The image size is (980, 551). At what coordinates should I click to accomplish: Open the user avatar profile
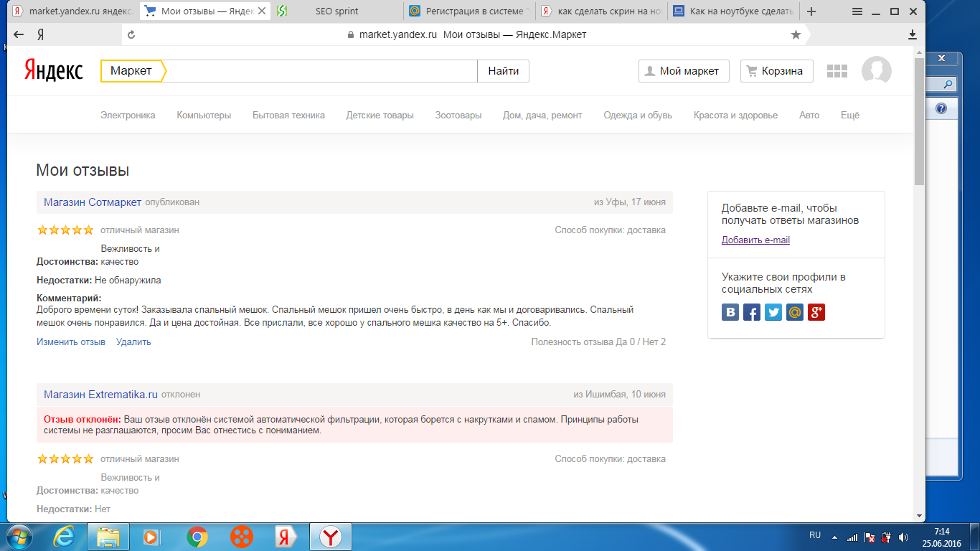tap(876, 70)
